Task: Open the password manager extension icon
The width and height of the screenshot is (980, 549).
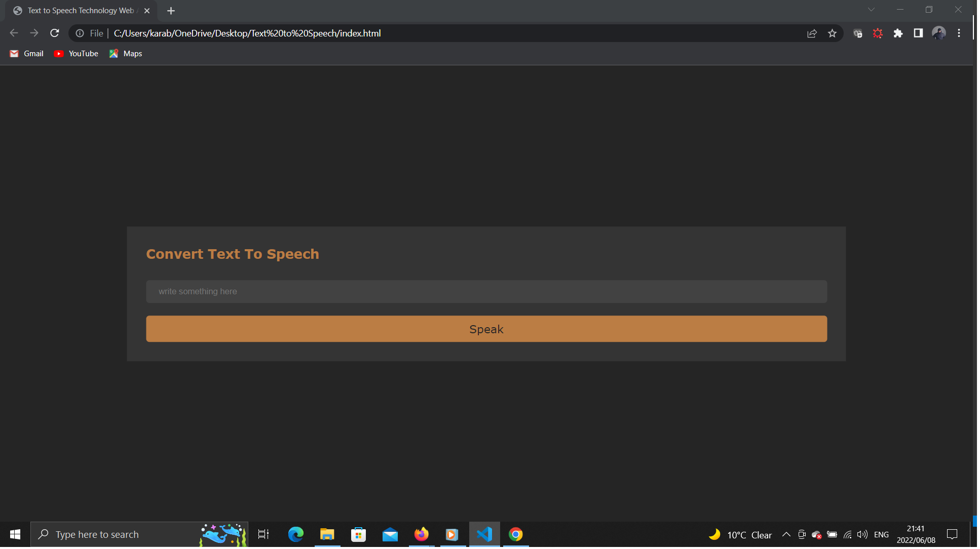Action: coord(857,33)
